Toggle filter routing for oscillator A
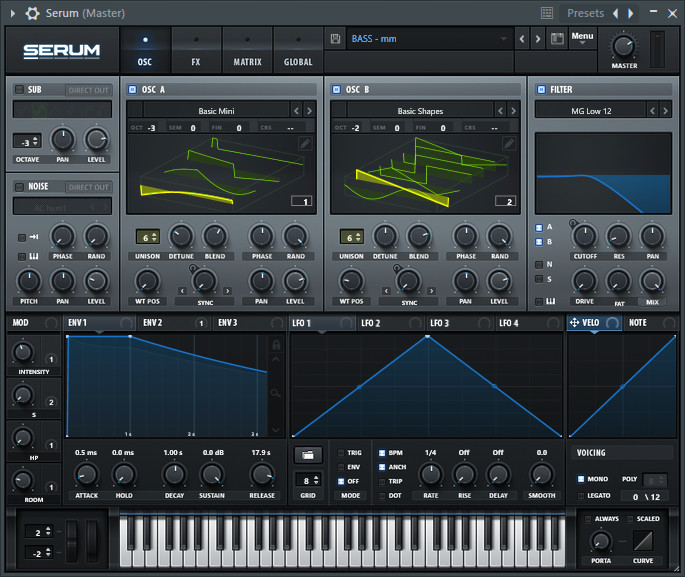The width and height of the screenshot is (685, 577). point(539,228)
